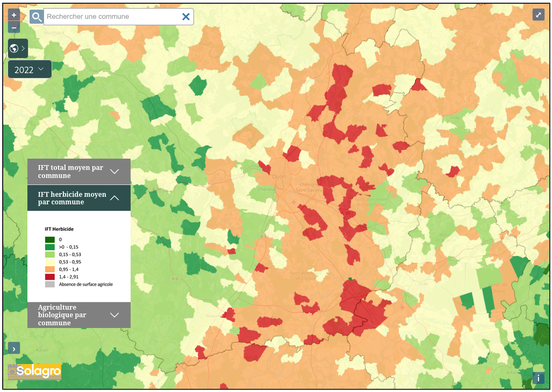Open the 2022 year dropdown
Image resolution: width=552 pixels, height=392 pixels.
pyautogui.click(x=30, y=69)
